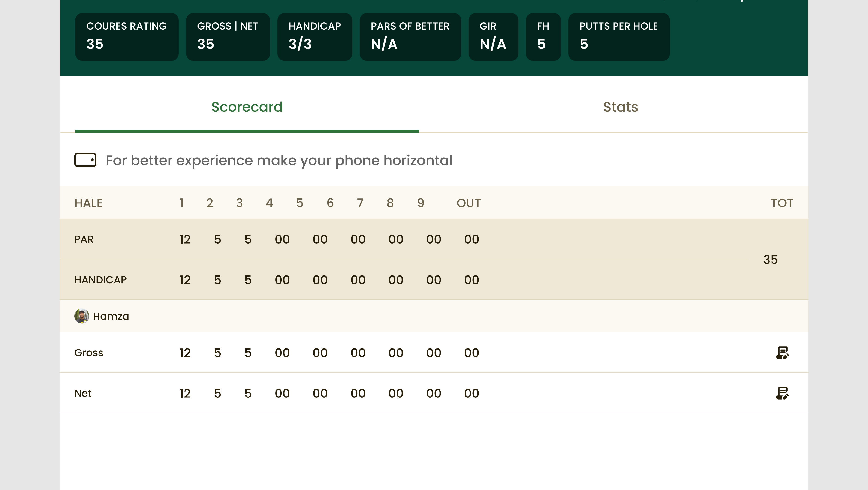Click the phone orientation icon
Screen dimensions: 868x490
[85, 160]
